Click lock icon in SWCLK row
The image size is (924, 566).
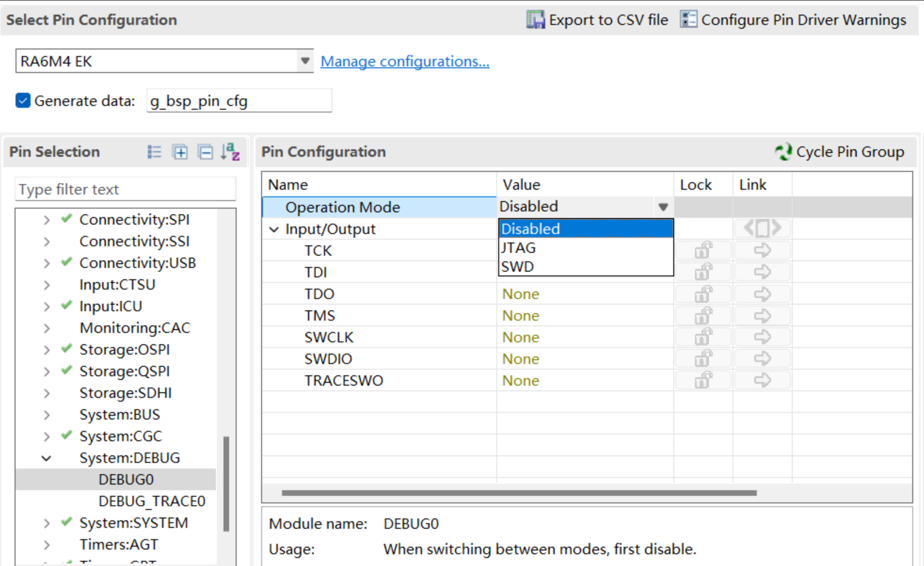(x=703, y=337)
